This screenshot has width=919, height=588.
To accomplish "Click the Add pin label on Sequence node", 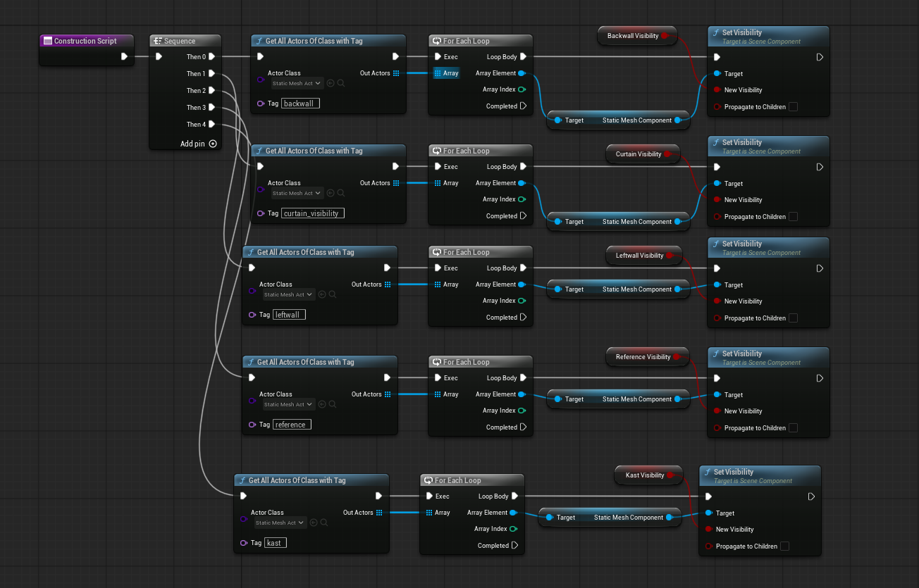I will point(193,144).
